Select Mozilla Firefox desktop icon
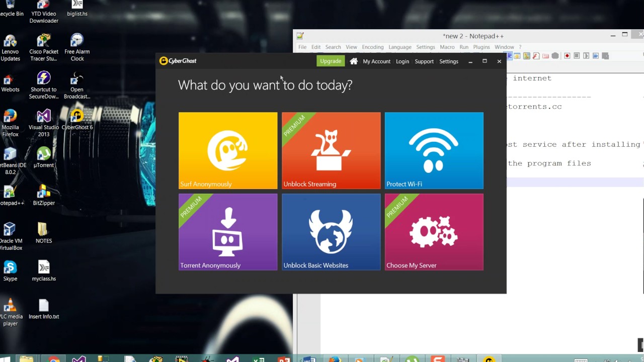Image resolution: width=644 pixels, height=362 pixels. tap(10, 124)
